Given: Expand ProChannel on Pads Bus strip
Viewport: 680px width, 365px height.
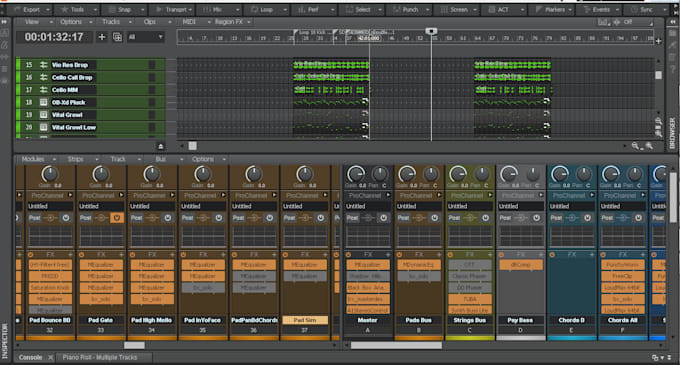Looking at the screenshot, I should pyautogui.click(x=439, y=195).
